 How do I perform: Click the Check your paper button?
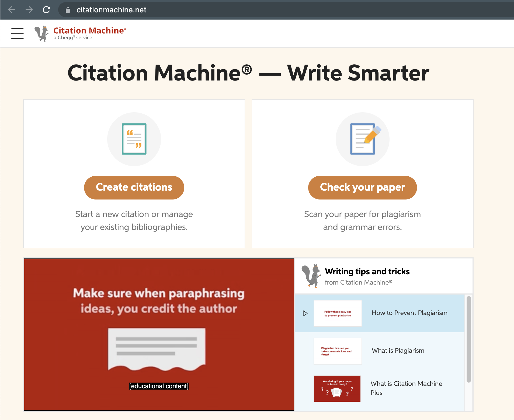[x=363, y=188]
